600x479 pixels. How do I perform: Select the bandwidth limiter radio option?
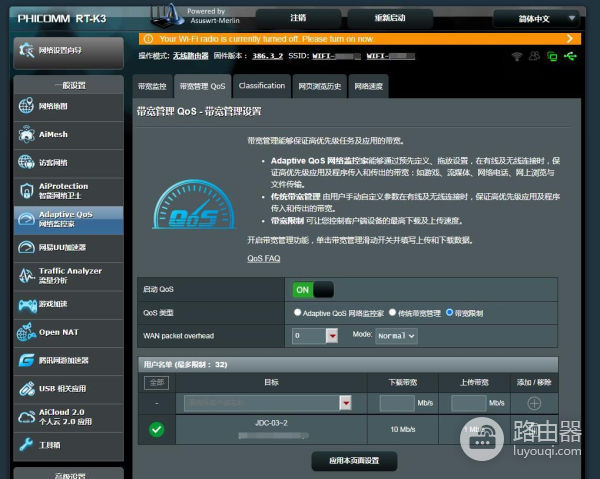coord(449,312)
